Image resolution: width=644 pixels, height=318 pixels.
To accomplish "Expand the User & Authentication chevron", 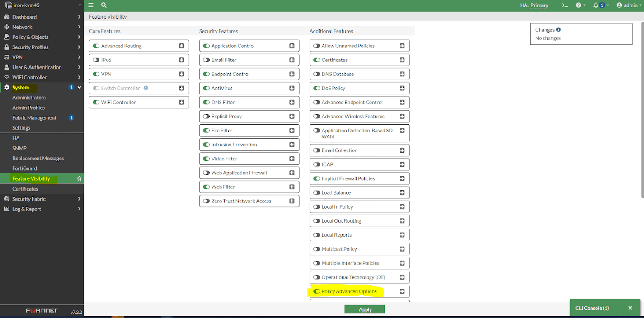I will click(79, 67).
